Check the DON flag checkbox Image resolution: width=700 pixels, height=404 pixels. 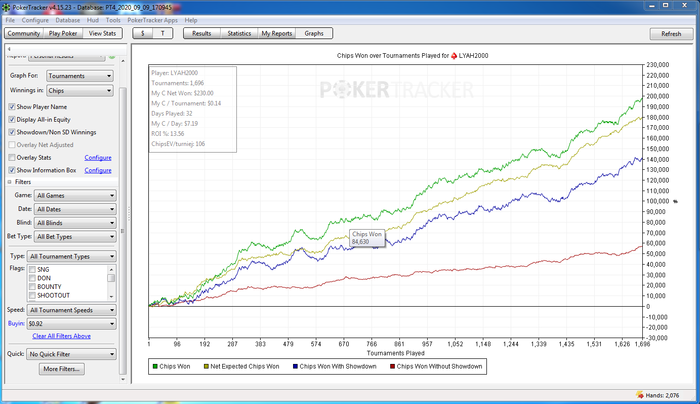(x=32, y=278)
